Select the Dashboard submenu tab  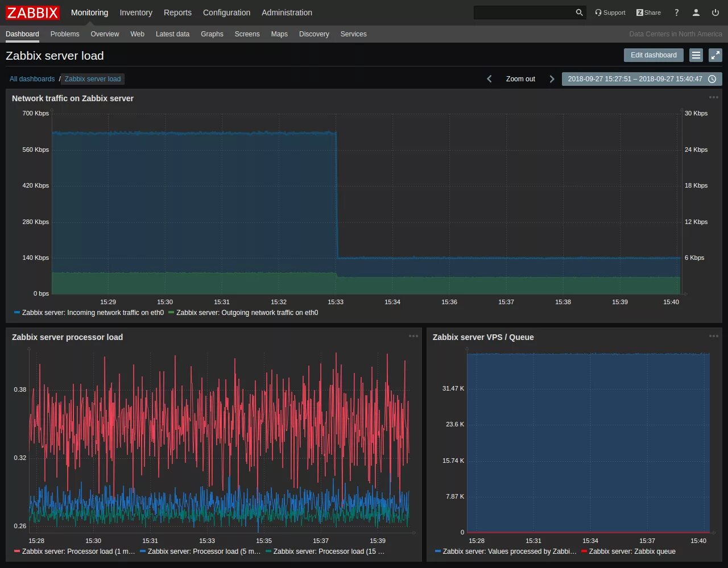coord(22,34)
